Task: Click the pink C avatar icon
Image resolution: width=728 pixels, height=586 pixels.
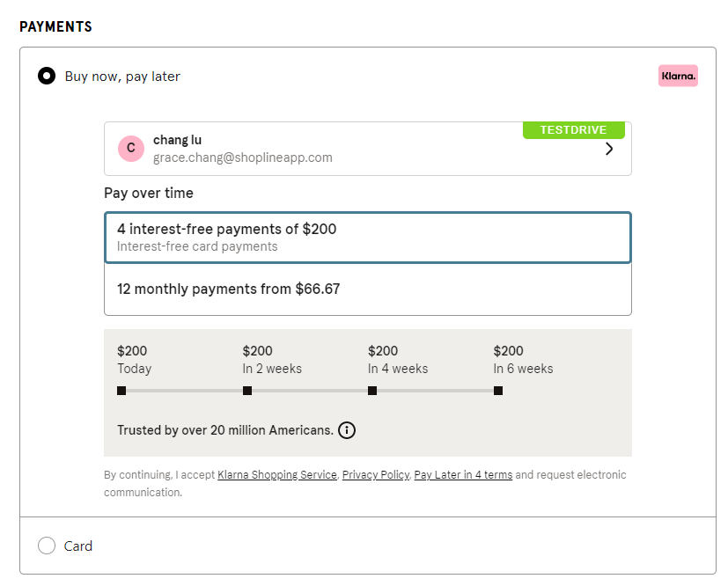Action: tap(131, 149)
